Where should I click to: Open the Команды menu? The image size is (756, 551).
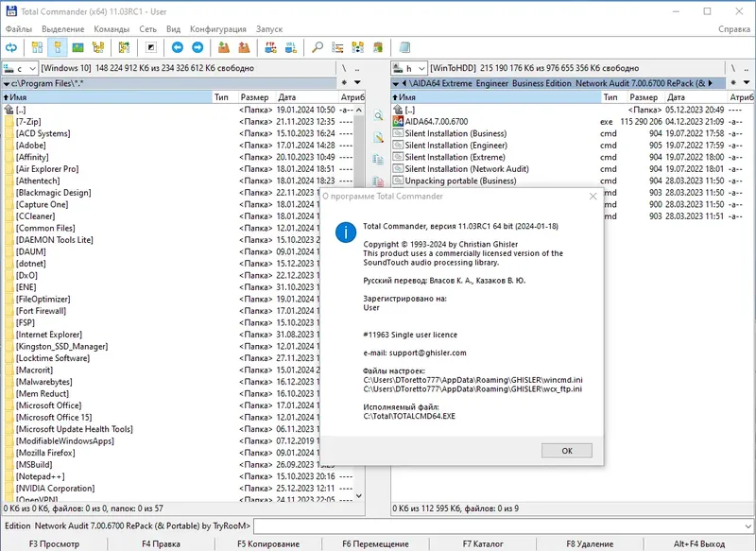[112, 29]
